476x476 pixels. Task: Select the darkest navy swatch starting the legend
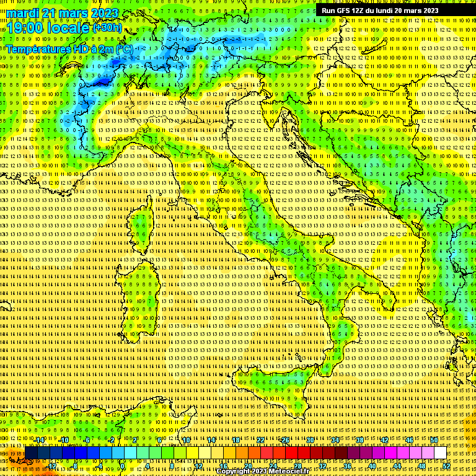tap(31, 452)
